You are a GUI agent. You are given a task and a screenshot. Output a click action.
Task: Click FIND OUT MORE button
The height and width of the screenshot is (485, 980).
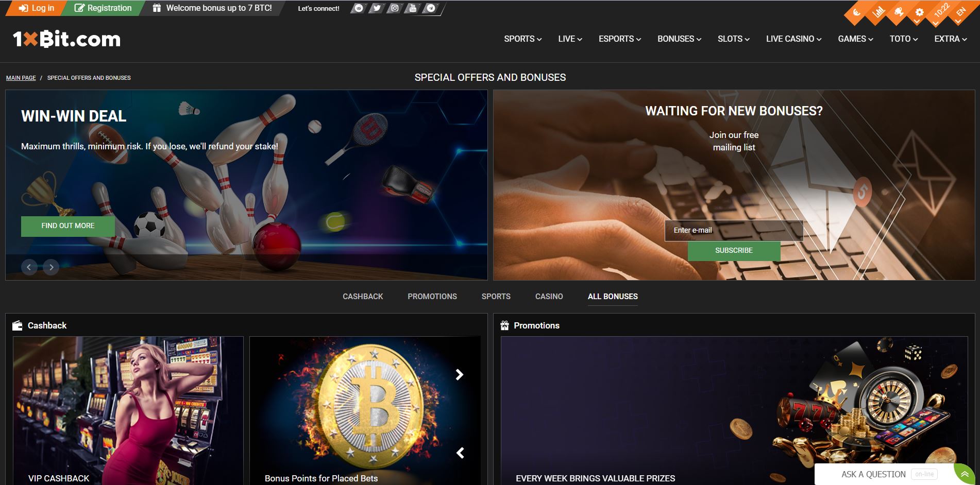point(68,226)
